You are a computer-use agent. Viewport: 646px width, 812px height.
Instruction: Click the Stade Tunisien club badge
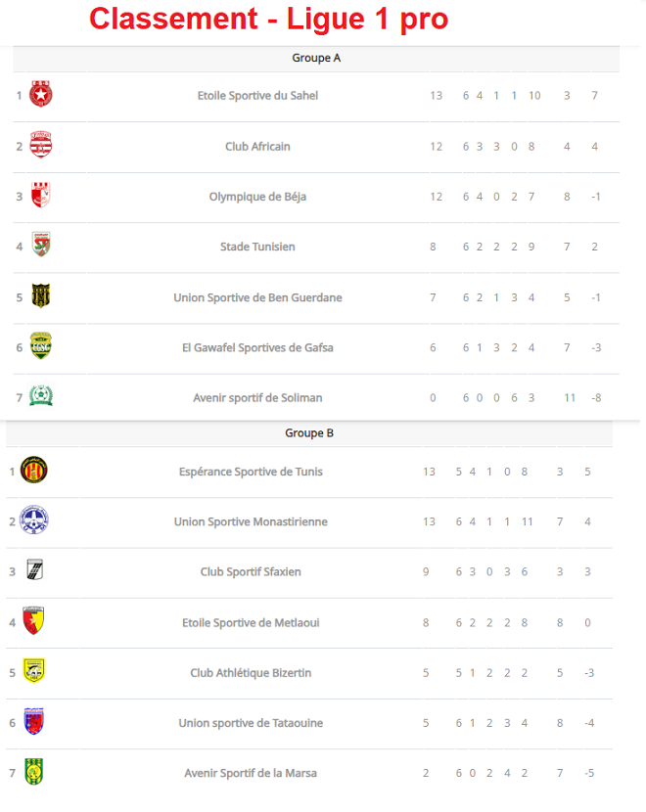tap(40, 246)
